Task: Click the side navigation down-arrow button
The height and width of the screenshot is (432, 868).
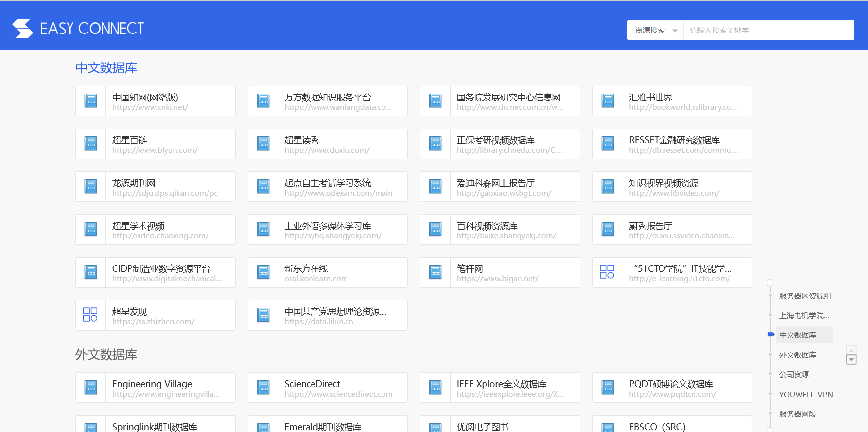Action: pyautogui.click(x=851, y=360)
